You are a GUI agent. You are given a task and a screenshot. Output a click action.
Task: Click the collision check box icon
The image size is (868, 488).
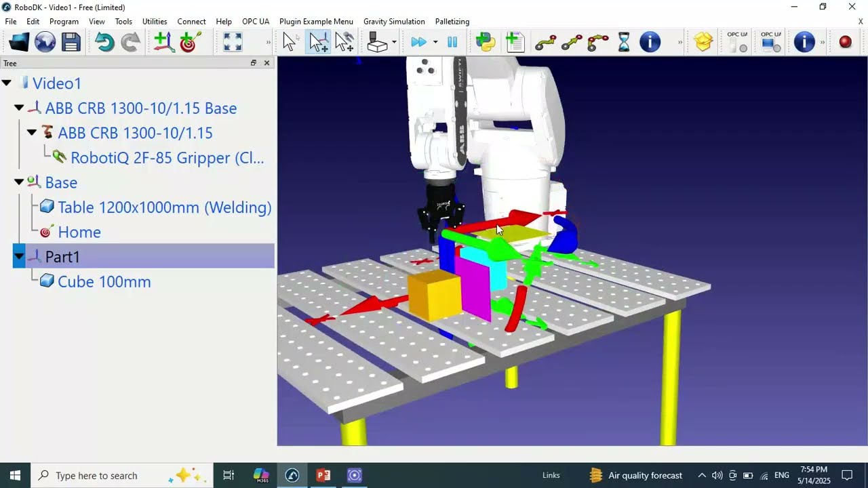(377, 42)
